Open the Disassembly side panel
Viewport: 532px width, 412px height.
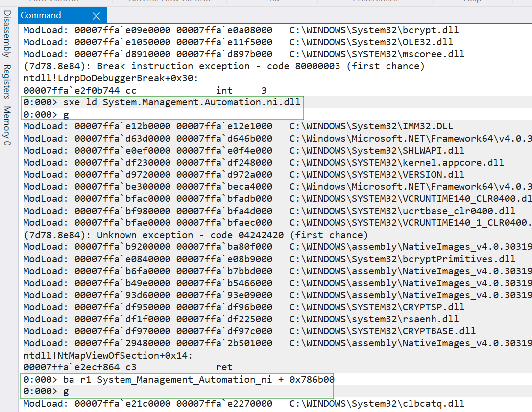pos(7,34)
